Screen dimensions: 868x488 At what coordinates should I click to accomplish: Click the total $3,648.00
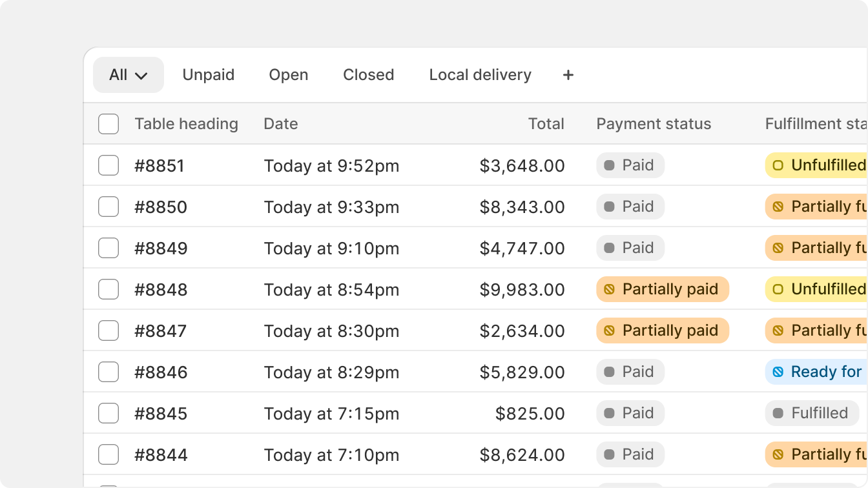(x=522, y=166)
